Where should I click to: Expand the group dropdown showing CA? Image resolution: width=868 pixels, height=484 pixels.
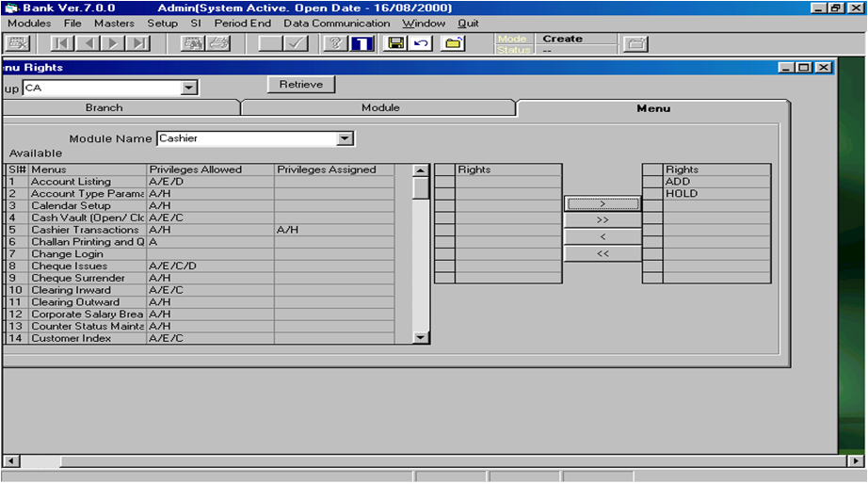click(x=189, y=88)
